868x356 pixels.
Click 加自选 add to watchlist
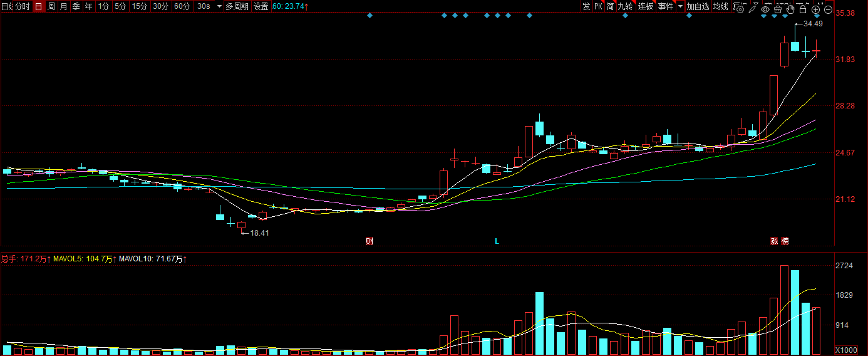pyautogui.click(x=698, y=6)
